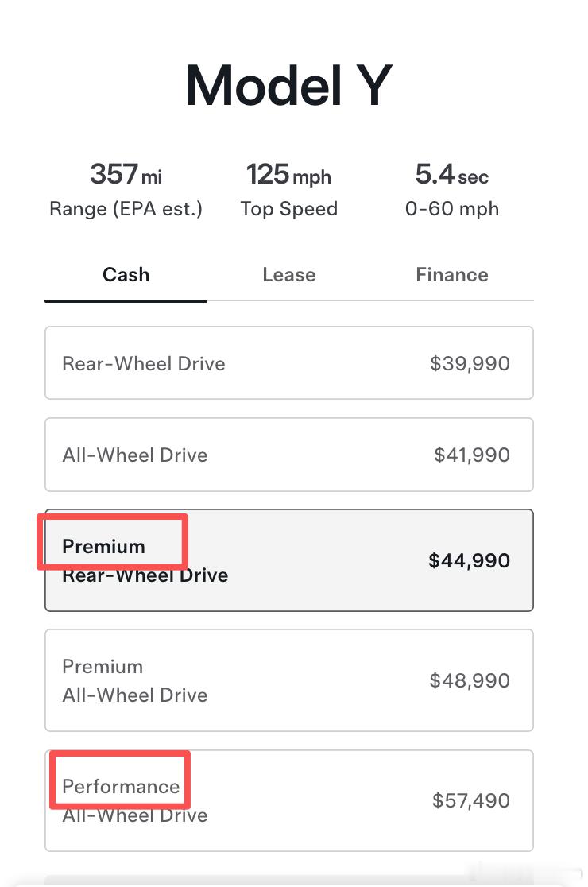Open the Lease payment tab
The image size is (588, 887).
(288, 275)
